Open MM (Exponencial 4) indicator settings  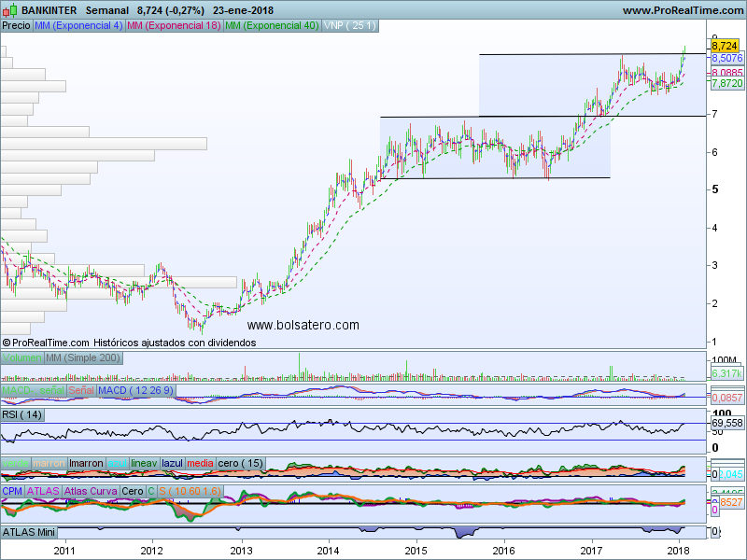point(78,25)
